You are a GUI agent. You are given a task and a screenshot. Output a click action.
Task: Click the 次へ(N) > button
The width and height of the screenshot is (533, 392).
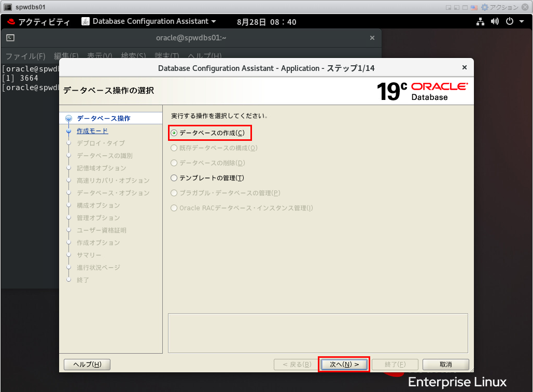pos(344,364)
